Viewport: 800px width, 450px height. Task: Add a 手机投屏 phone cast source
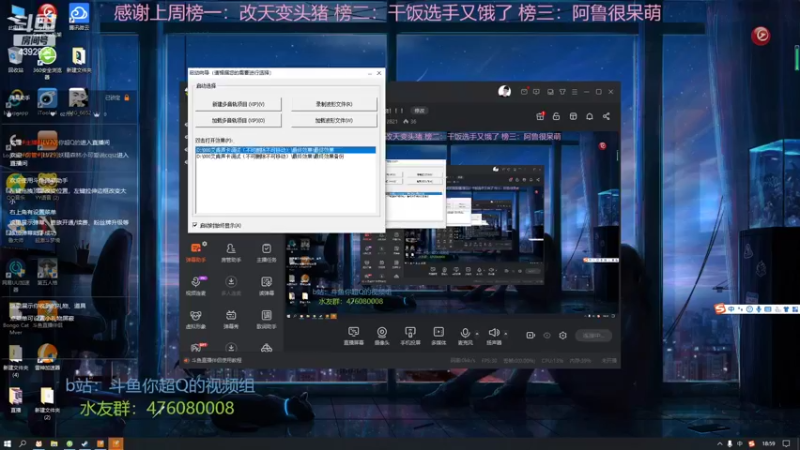410,336
